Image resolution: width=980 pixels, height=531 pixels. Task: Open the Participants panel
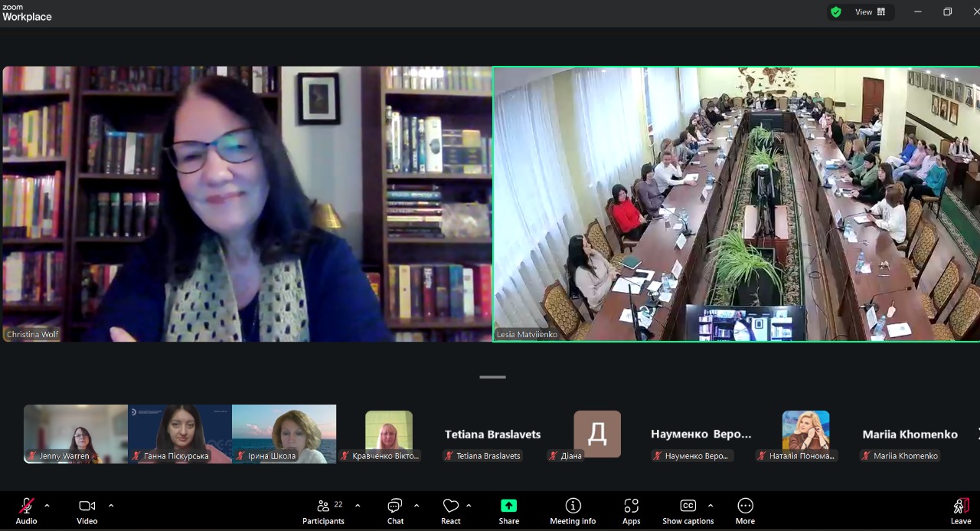pos(324,511)
